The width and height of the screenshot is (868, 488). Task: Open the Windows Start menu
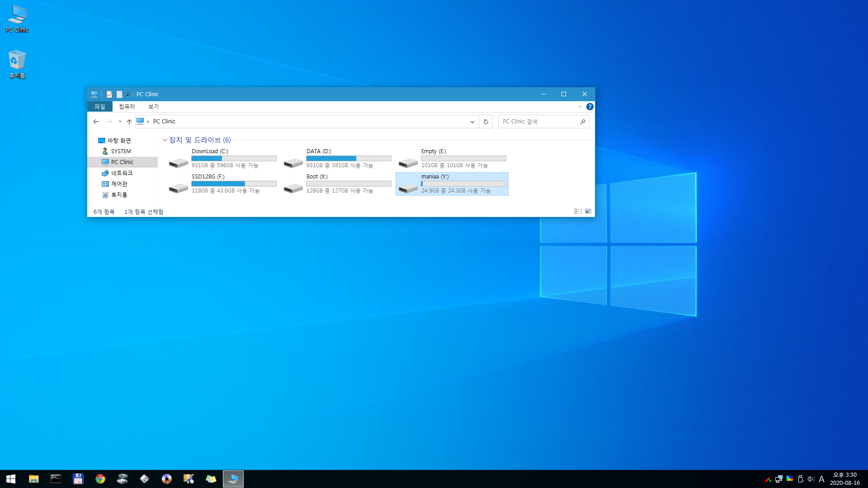pyautogui.click(x=11, y=479)
